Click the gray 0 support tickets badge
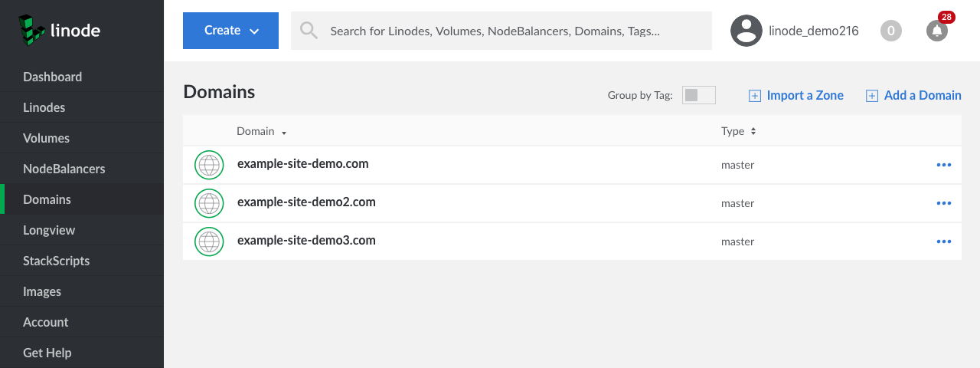Image resolution: width=980 pixels, height=368 pixels. point(890,31)
